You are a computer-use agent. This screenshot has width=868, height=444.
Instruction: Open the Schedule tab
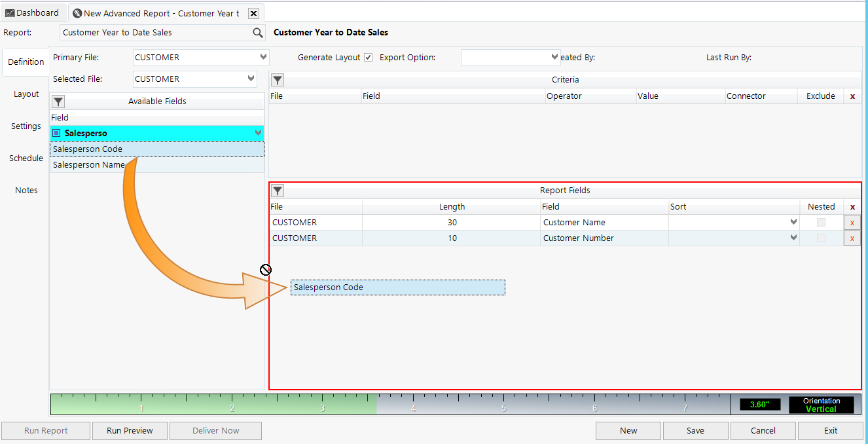pyautogui.click(x=26, y=158)
